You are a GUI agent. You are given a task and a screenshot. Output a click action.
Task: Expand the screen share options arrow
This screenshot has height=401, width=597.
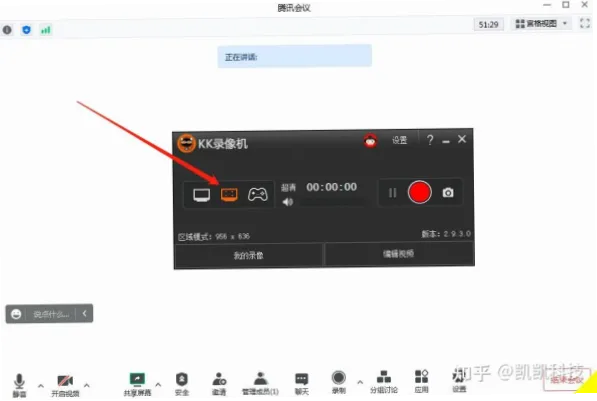click(x=158, y=385)
